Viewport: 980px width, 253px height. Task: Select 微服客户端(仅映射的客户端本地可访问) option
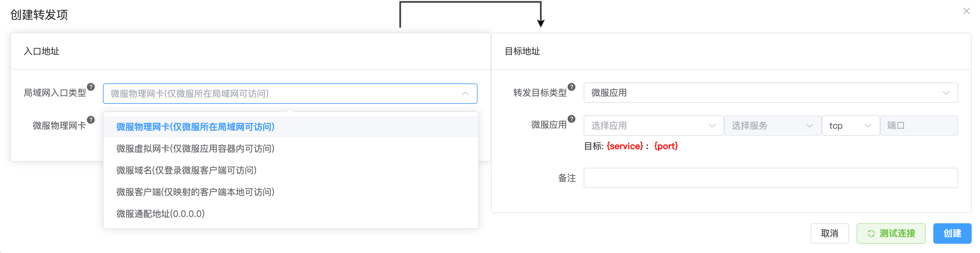coord(291,192)
